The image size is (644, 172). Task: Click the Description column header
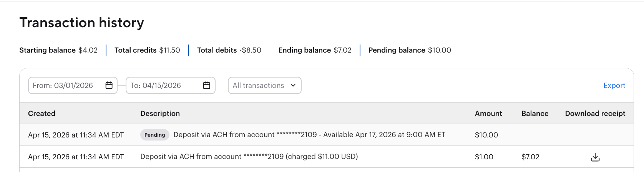pos(160,113)
